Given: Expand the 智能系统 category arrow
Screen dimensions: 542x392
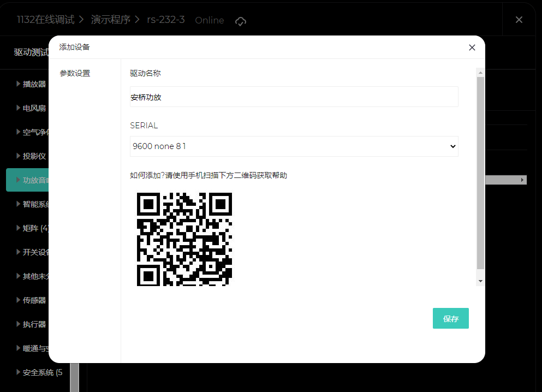Looking at the screenshot, I should [x=19, y=204].
